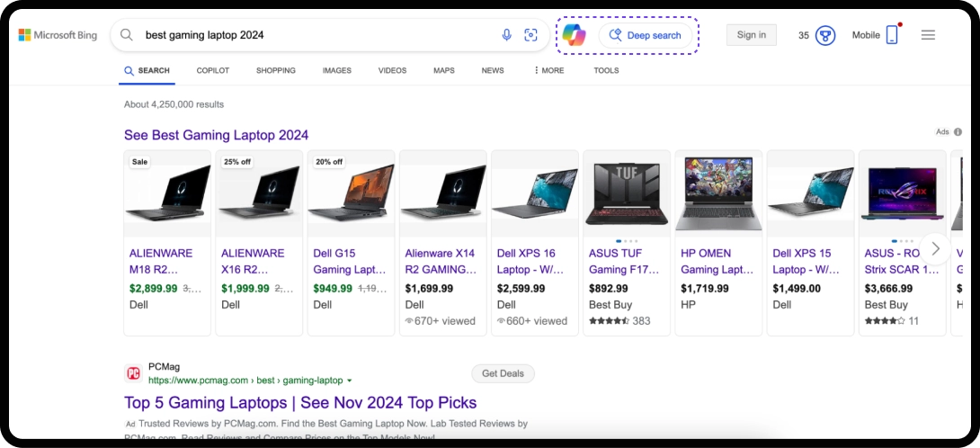The height and width of the screenshot is (448, 980).
Task: Open See Best Gaming Laptop 2024 heading link
Action: tap(217, 135)
